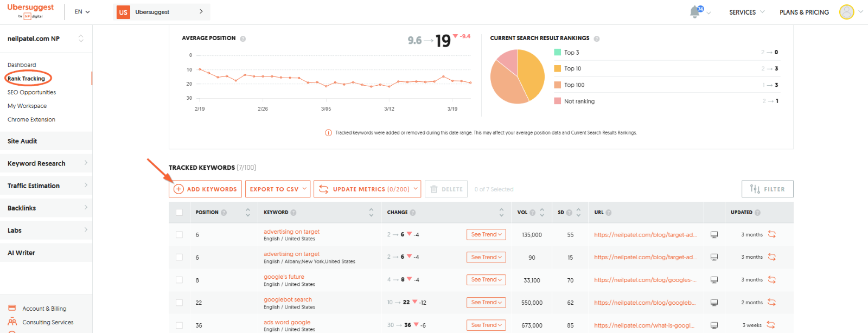
Task: Click desktop device icon for google's future row
Action: click(x=714, y=280)
